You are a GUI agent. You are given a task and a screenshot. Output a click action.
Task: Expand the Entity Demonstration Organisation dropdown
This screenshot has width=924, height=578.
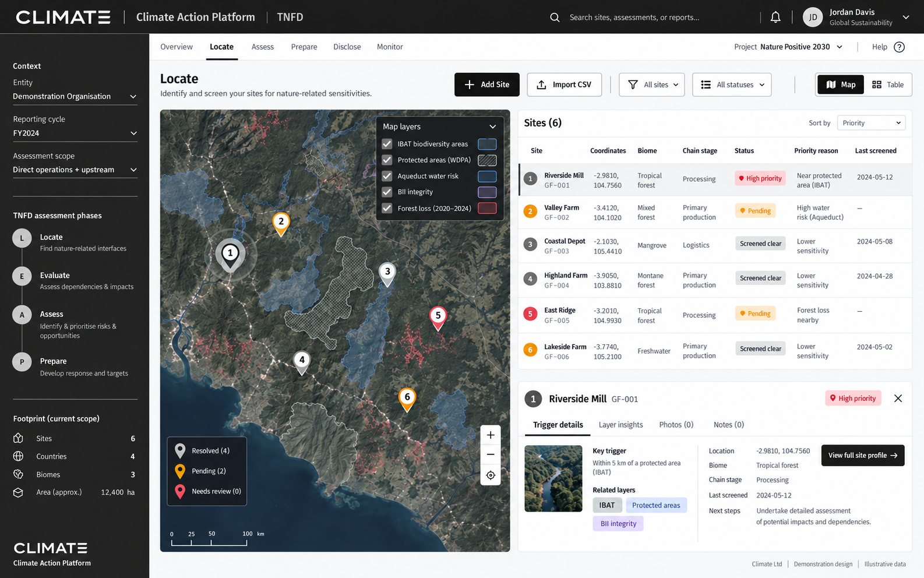[75, 97]
